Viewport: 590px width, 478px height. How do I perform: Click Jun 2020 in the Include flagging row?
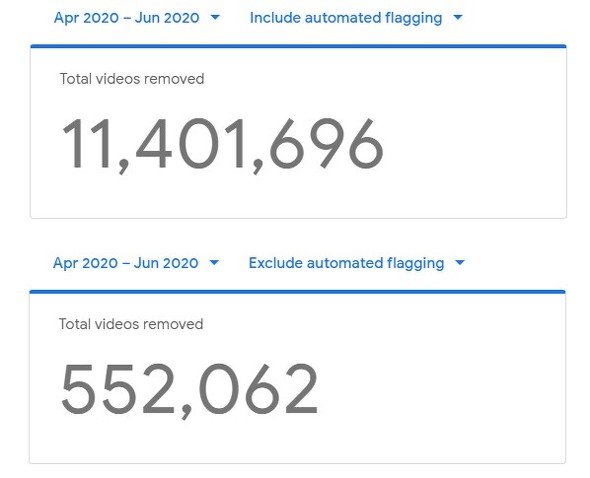[167, 18]
